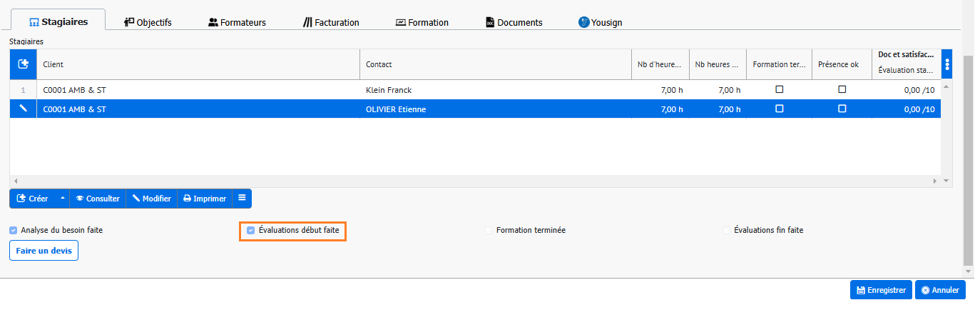This screenshot has height=320, width=980.
Task: Switch to the Facturation tab
Action: [331, 22]
